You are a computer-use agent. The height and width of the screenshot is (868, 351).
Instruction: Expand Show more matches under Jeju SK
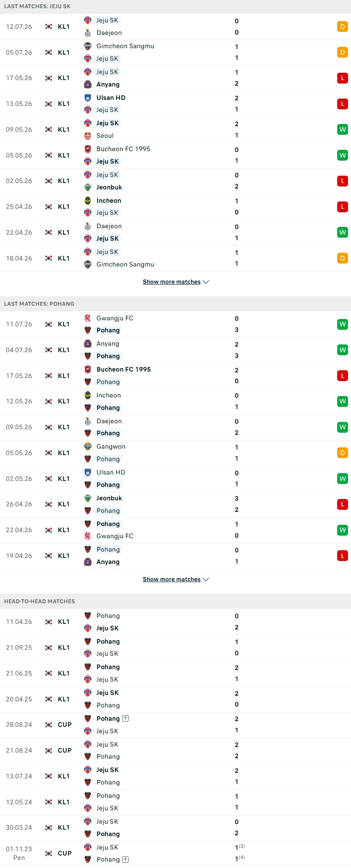(x=175, y=282)
